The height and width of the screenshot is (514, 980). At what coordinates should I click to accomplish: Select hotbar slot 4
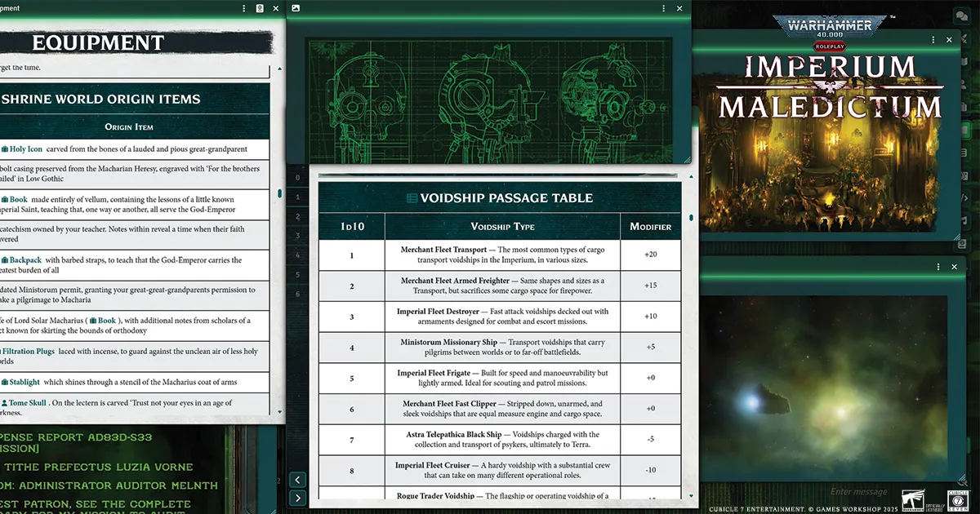[298, 255]
